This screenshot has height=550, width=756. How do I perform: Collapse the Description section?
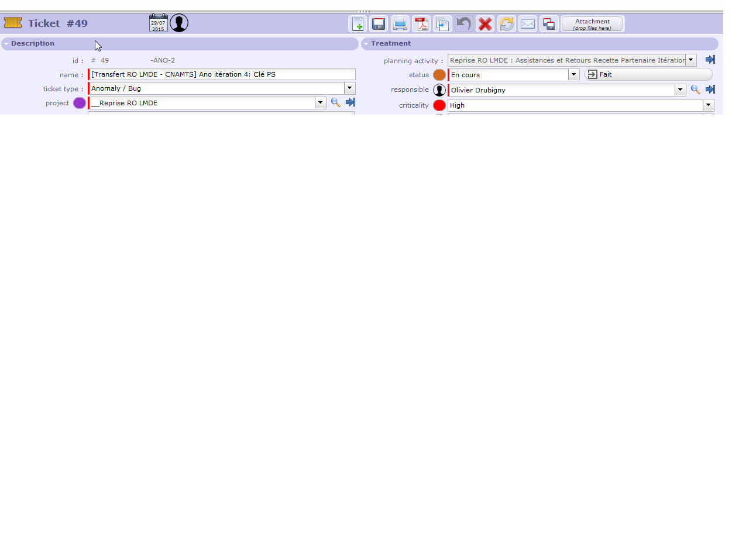pyautogui.click(x=6, y=44)
